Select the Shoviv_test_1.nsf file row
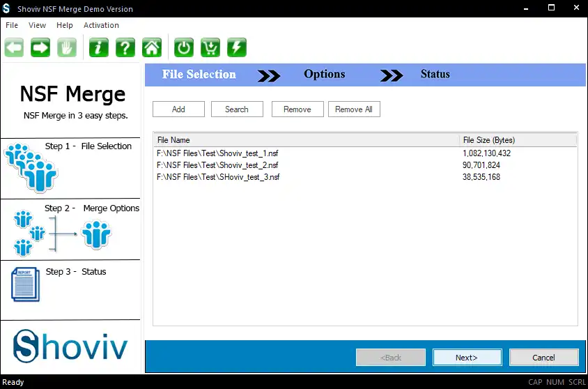Screen dimensions: 588x389 (365, 153)
